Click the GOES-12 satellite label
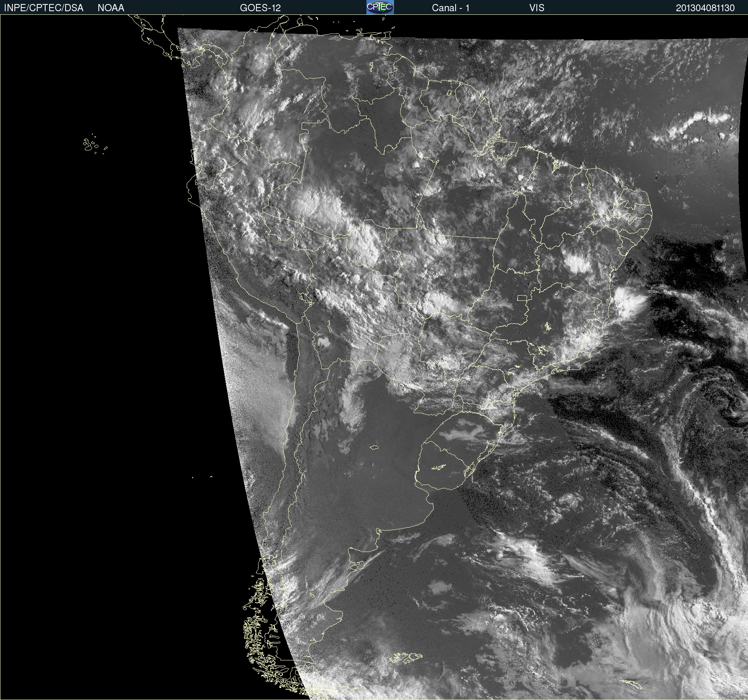 pos(260,8)
